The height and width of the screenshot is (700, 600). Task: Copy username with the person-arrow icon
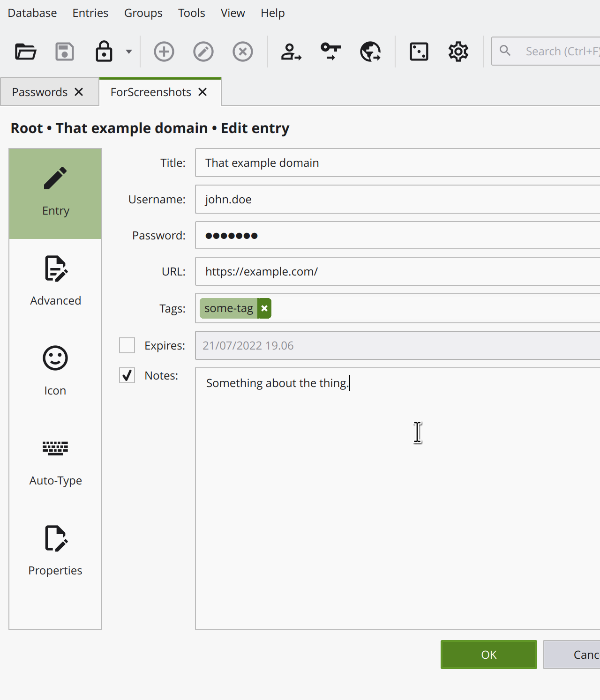(x=291, y=52)
